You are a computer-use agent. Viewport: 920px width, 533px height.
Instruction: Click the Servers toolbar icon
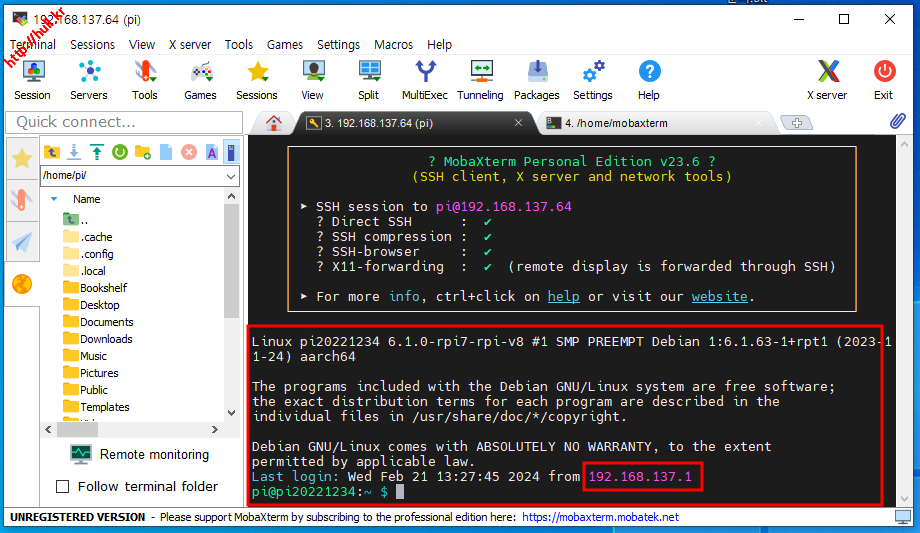click(x=88, y=79)
